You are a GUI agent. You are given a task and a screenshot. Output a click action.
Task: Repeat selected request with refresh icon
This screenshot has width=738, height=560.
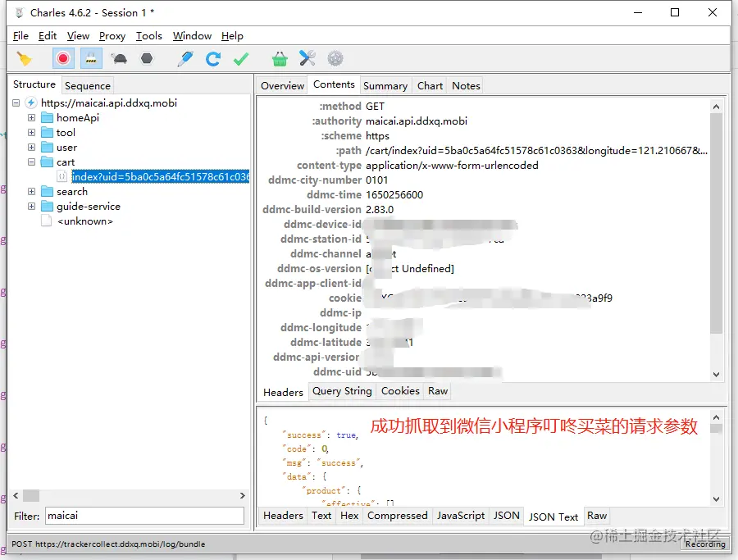tap(212, 59)
